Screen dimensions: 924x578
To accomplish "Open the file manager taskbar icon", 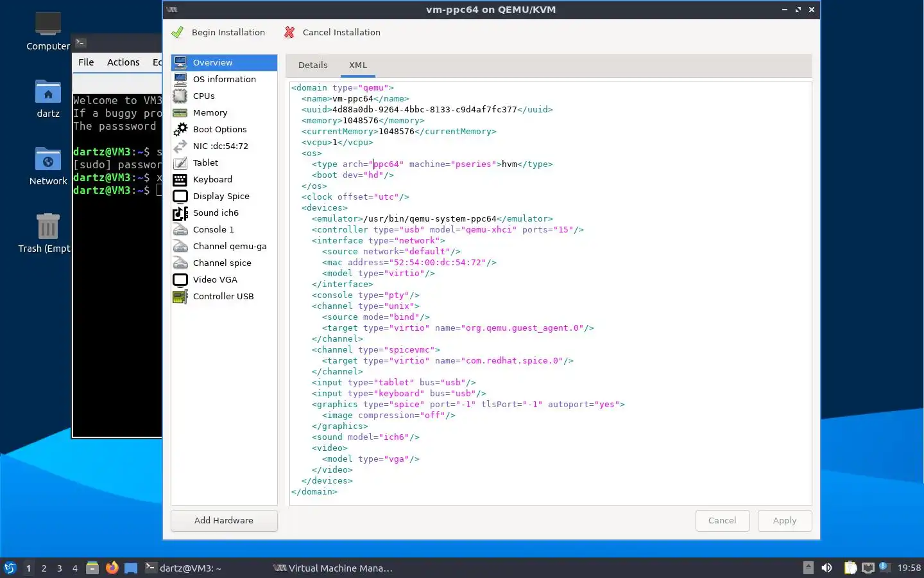I will (x=92, y=568).
